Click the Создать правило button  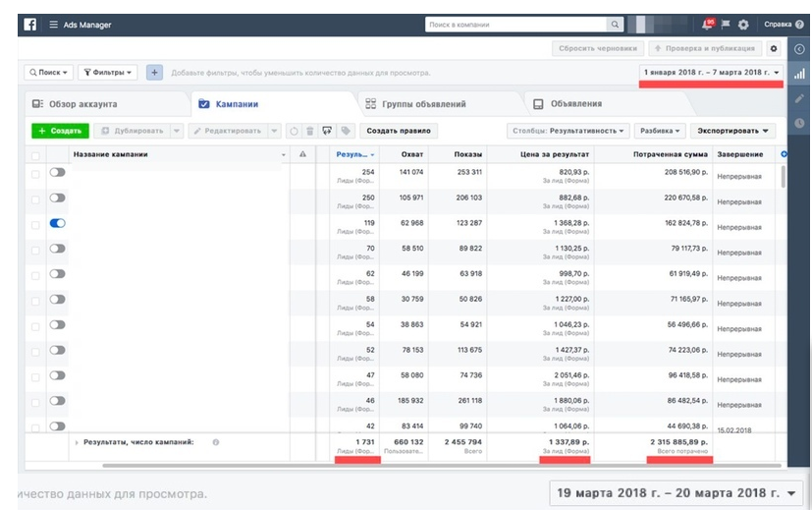[399, 131]
